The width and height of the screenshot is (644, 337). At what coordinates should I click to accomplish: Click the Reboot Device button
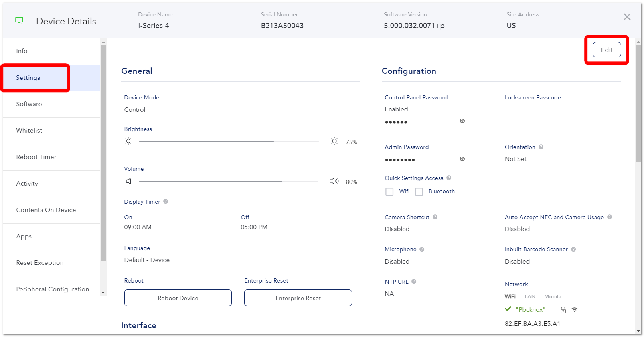[x=178, y=298]
